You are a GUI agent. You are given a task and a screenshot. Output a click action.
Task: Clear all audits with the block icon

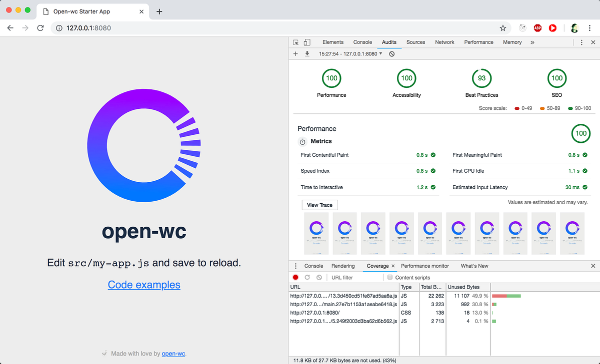(391, 53)
